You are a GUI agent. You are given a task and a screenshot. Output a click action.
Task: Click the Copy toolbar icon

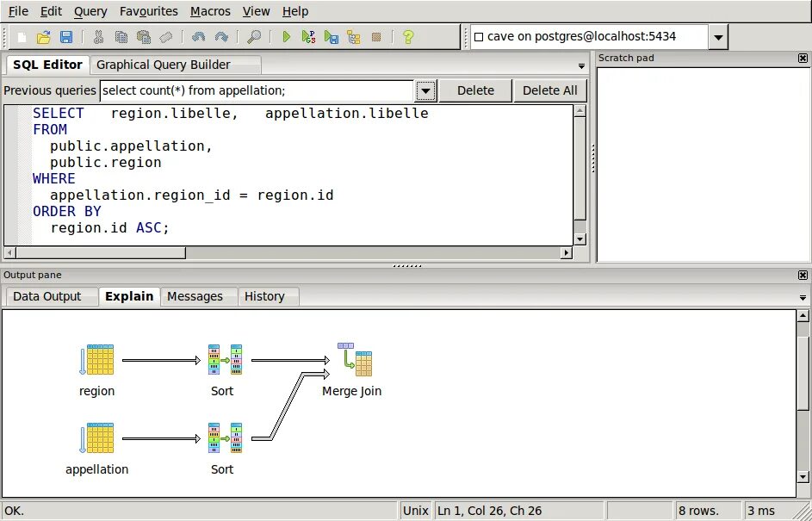click(x=121, y=37)
